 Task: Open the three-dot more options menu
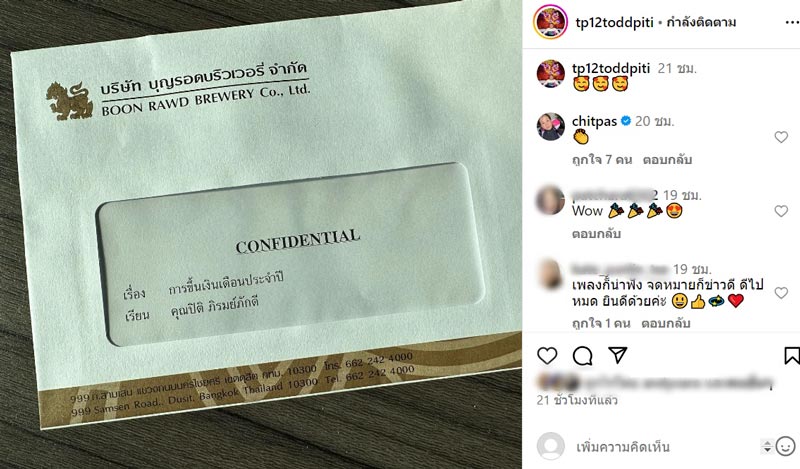tap(792, 22)
